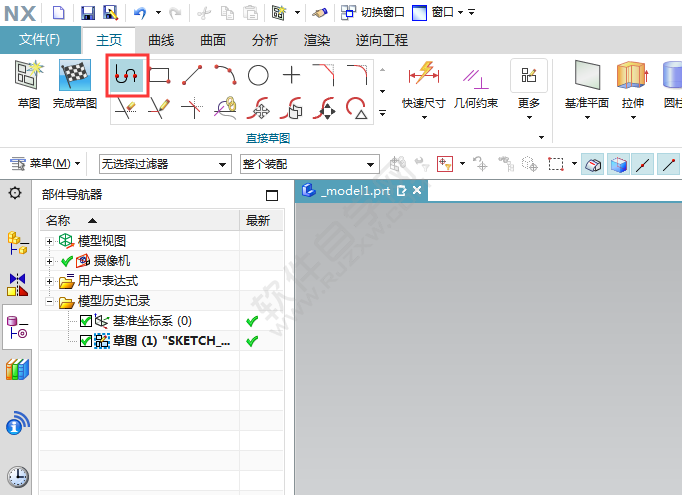Switch to the 逆向工程 reverse engineering tab
Screen dimensions: 682x495
[382, 40]
